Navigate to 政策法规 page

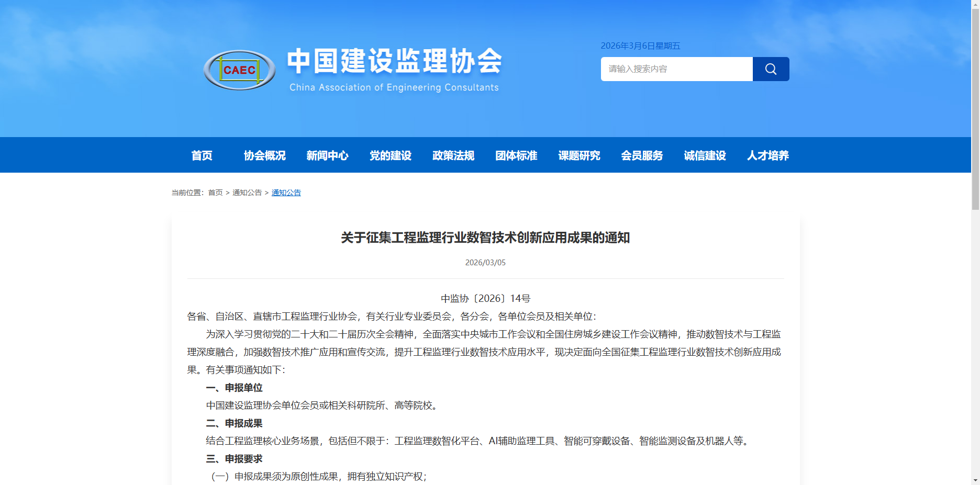tap(453, 155)
